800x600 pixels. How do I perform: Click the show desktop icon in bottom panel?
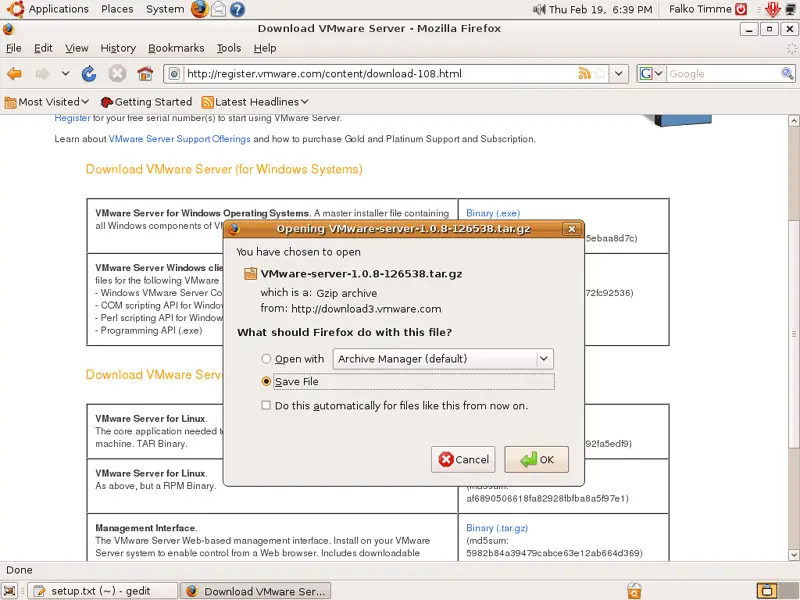coord(10,591)
